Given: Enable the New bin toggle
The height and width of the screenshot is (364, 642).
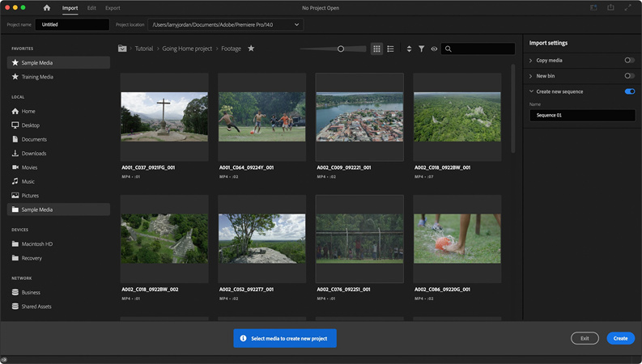Looking at the screenshot, I should pos(629,76).
